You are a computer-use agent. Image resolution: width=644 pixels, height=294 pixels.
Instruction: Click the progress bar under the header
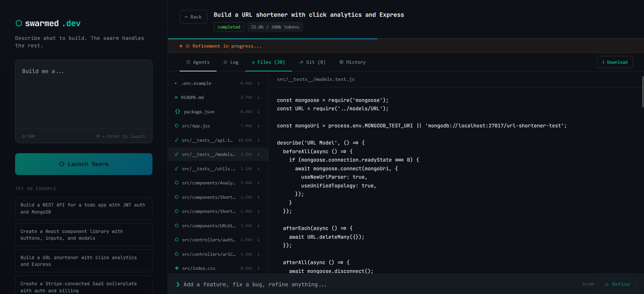click(x=406, y=39)
